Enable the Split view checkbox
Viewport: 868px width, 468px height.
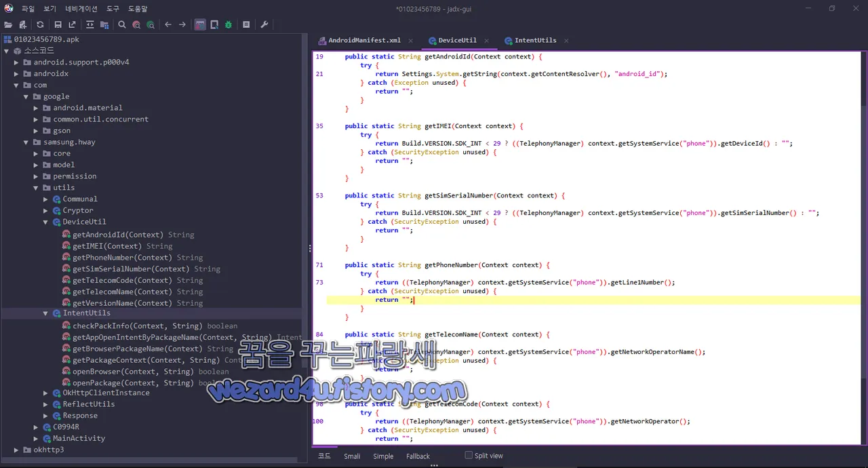pyautogui.click(x=469, y=455)
